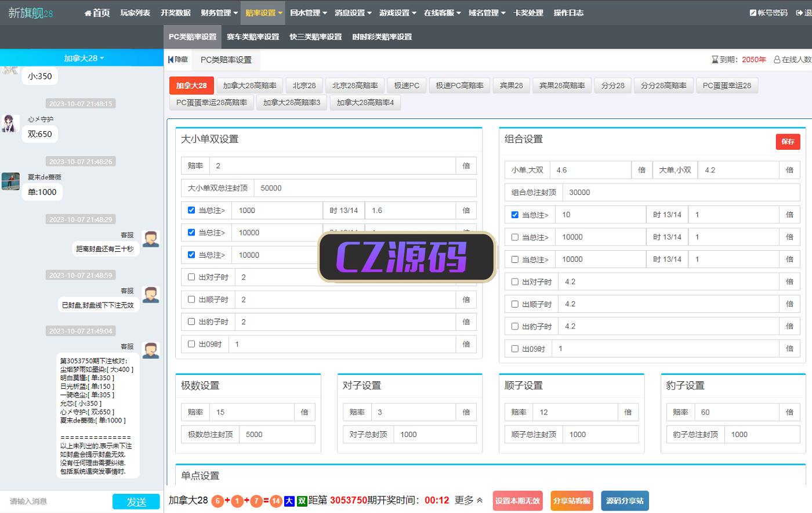Click 夏末de蔷薇 user avatar in chat

10,181
